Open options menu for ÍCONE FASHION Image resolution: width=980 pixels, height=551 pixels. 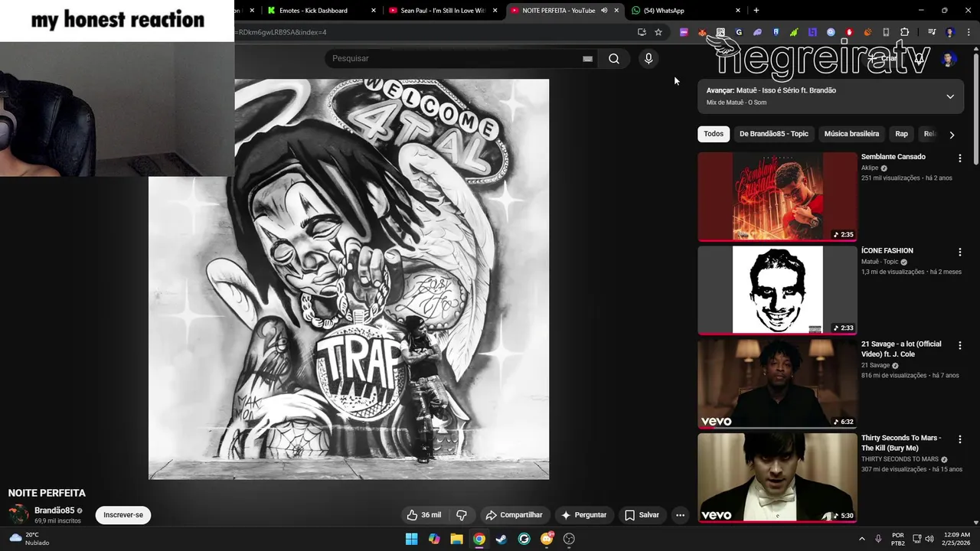pyautogui.click(x=959, y=252)
